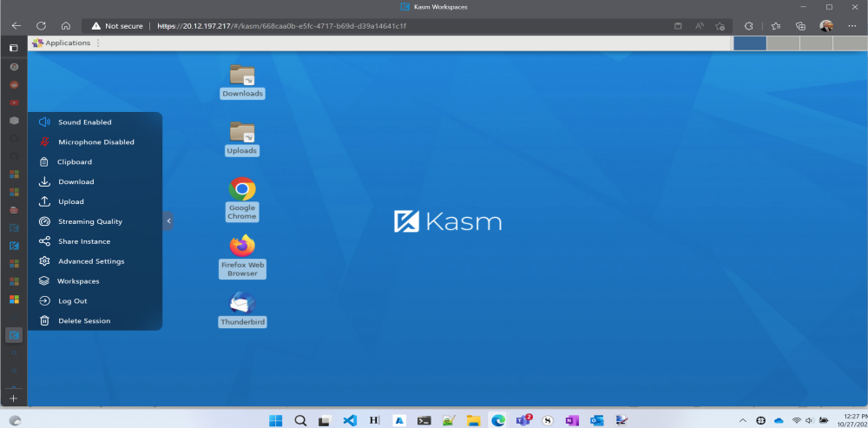Refresh the Kasm Workspaces page
Image resolution: width=868 pixels, height=428 pixels.
point(41,25)
